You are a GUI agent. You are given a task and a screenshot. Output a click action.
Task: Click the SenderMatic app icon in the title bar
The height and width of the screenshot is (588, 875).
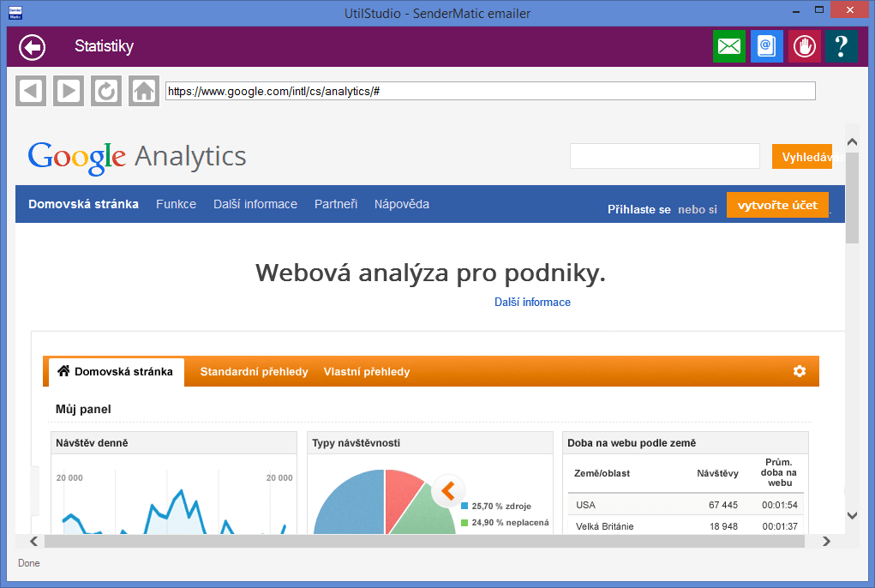tap(15, 13)
